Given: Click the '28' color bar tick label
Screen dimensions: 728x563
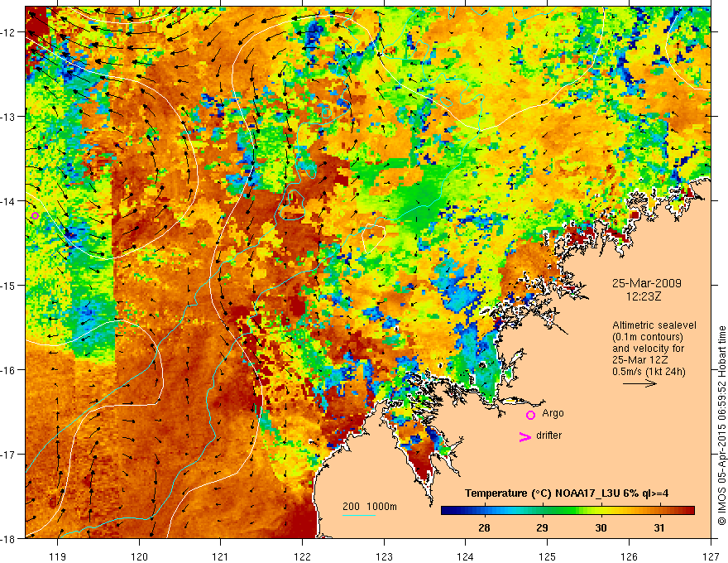Looking at the screenshot, I should (484, 527).
